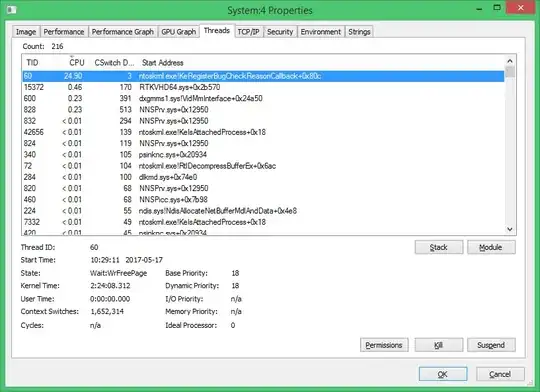The image size is (540, 392).
Task: Select thread 828 NNSPrv.sys row
Action: (263, 110)
